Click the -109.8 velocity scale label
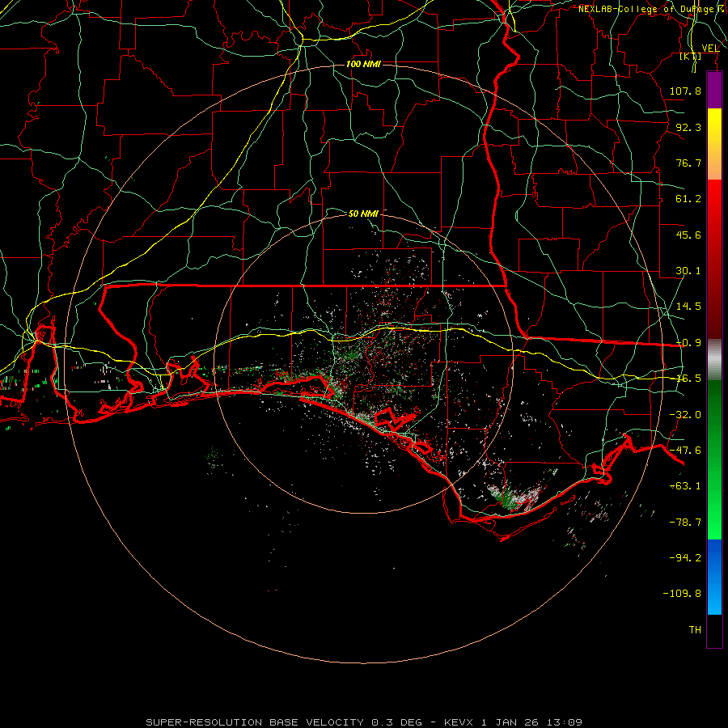728x728 pixels. (682, 594)
